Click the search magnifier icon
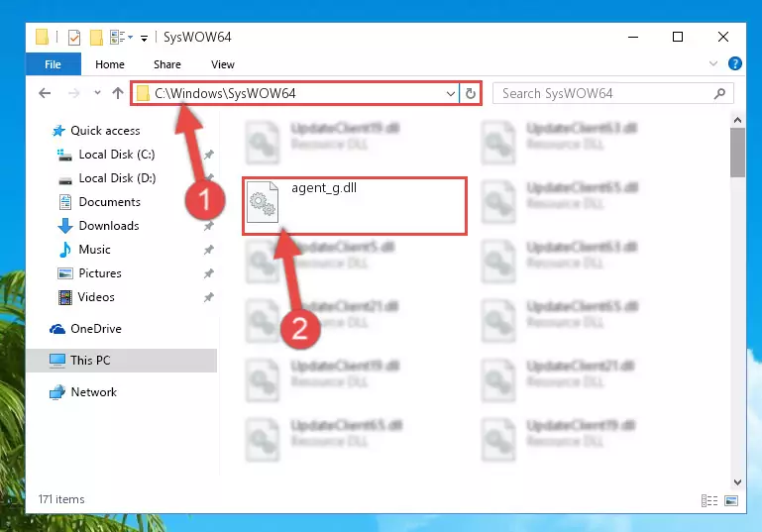This screenshot has width=762, height=532. [719, 93]
